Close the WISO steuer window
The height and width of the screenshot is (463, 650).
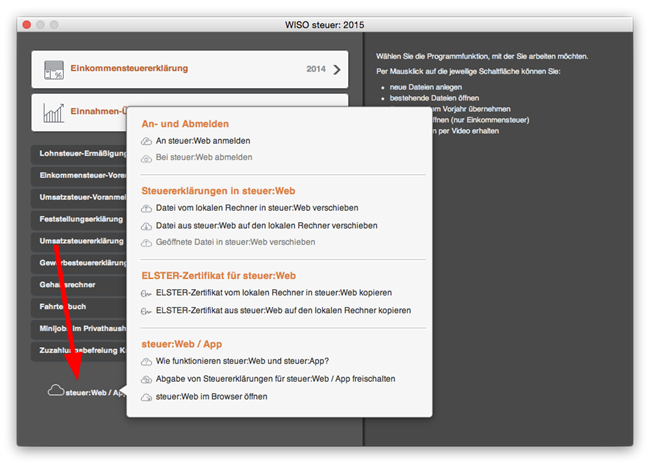click(x=27, y=25)
